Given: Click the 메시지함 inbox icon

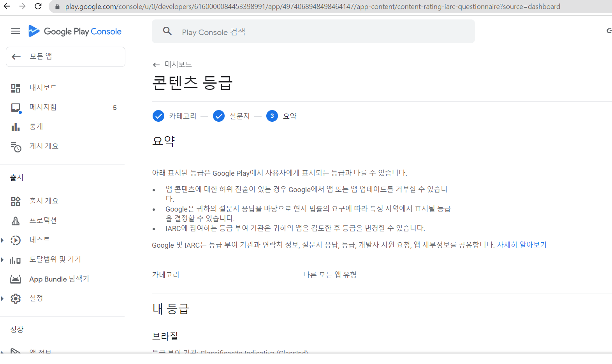Looking at the screenshot, I should point(16,108).
